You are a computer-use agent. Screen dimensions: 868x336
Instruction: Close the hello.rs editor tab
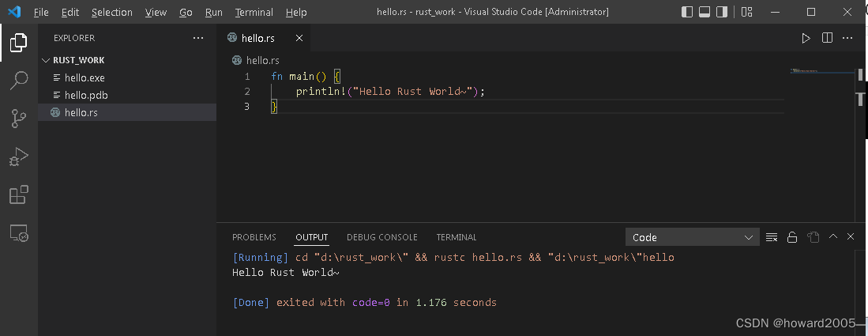[299, 38]
